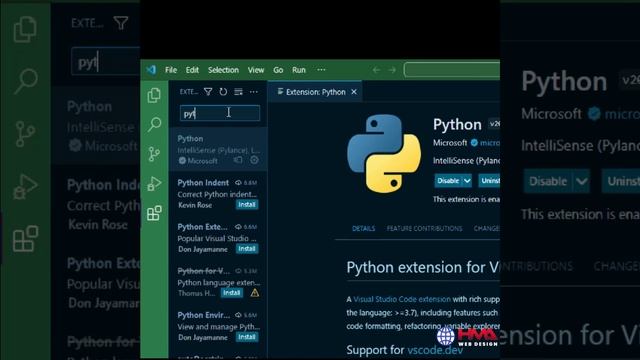
Task: Select the deprecated Python for V... row
Action: pyautogui.click(x=218, y=282)
